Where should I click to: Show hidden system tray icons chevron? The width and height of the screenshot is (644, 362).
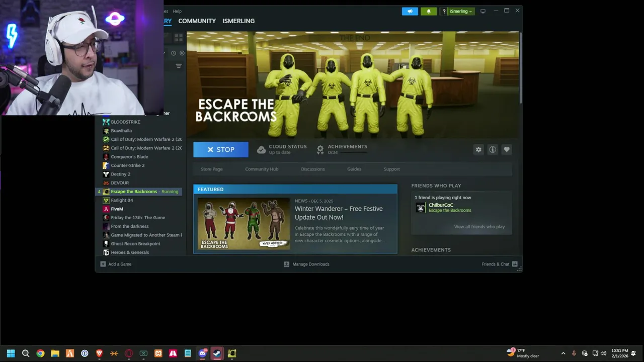point(563,353)
